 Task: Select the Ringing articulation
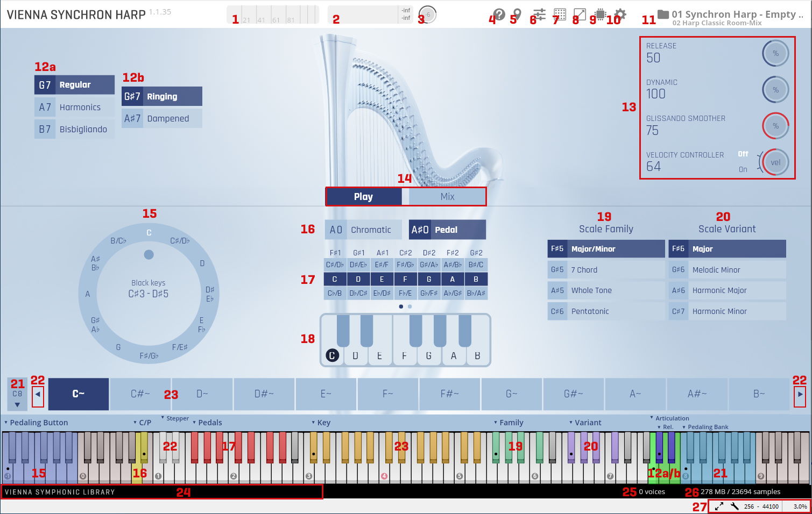[162, 96]
